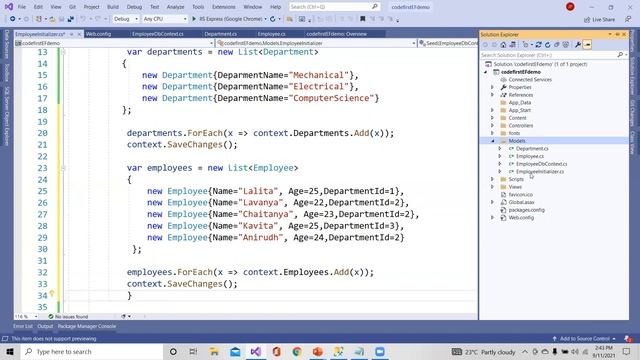This screenshot has width=640, height=360.
Task: Click the Windows 'Type here to search' box
Action: tap(92, 351)
